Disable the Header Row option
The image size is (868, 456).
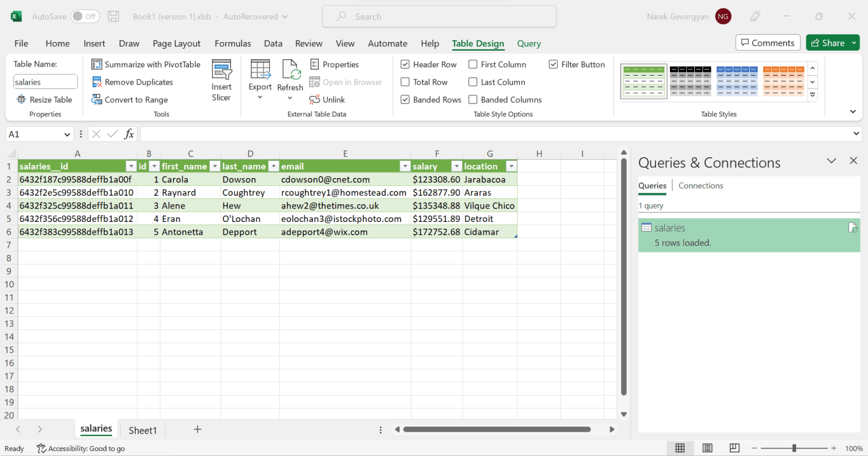405,64
